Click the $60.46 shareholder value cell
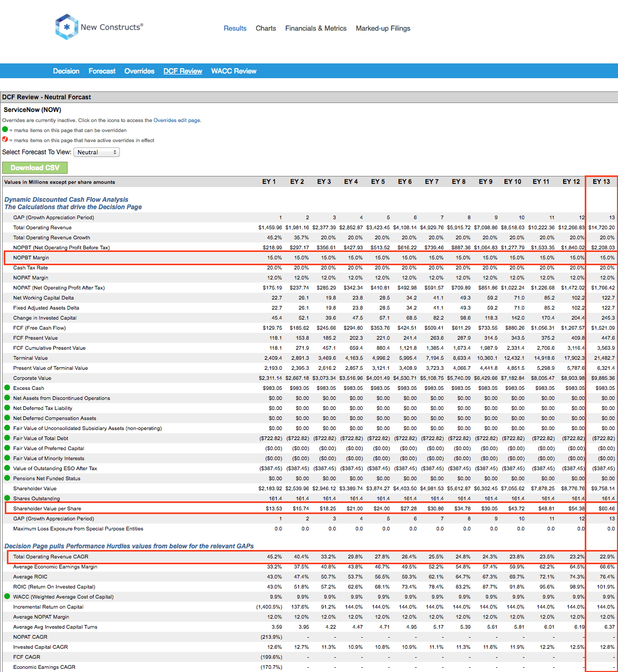Image resolution: width=618 pixels, height=672 pixels. coord(605,509)
